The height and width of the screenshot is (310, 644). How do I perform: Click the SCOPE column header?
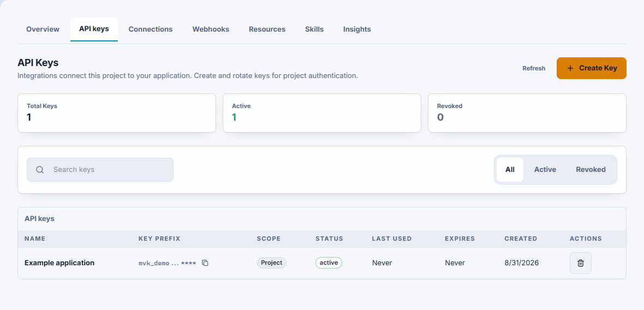click(x=269, y=239)
